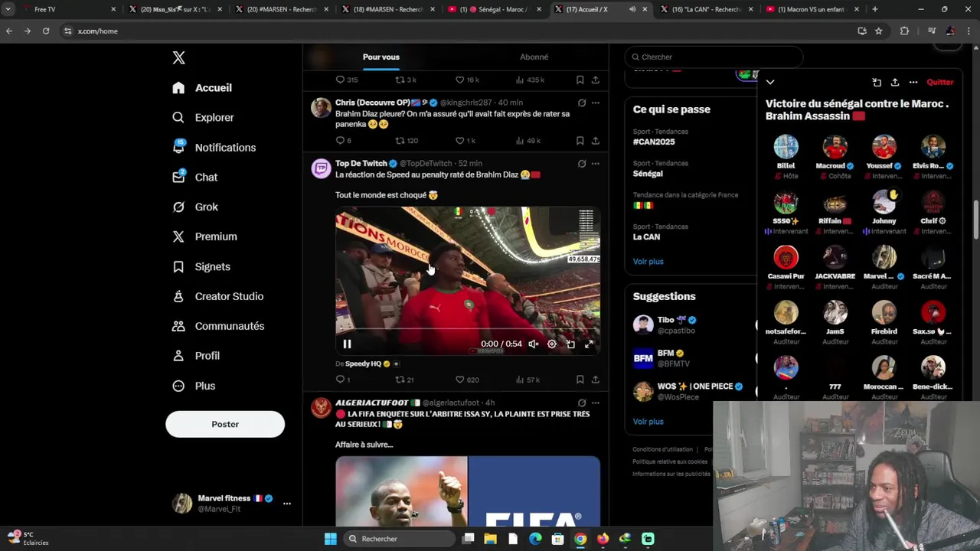Open Explorer from the X sidebar
The width and height of the screenshot is (980, 551).
pyautogui.click(x=204, y=117)
